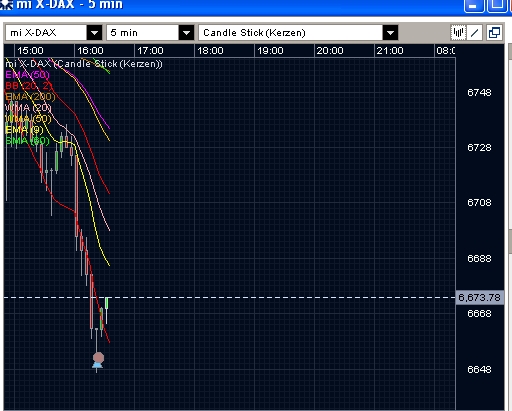This screenshot has height=411, width=512.
Task: Click the mi X-DAX symbol field
Action: pyautogui.click(x=46, y=33)
